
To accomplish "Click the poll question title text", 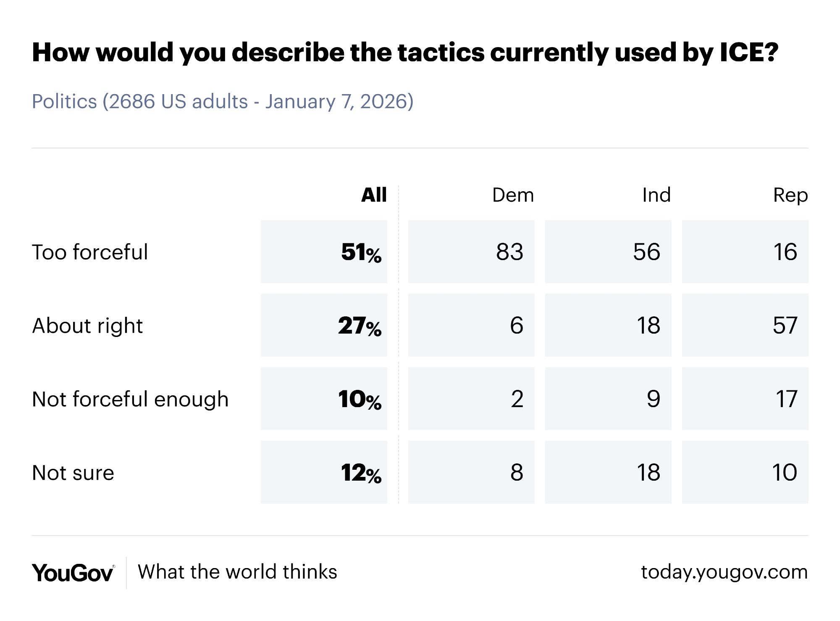I will [x=405, y=53].
